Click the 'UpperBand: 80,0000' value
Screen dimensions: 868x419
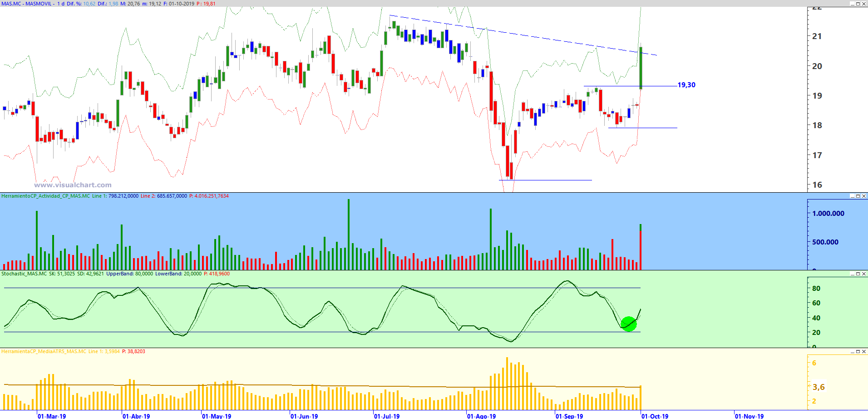tap(129, 274)
